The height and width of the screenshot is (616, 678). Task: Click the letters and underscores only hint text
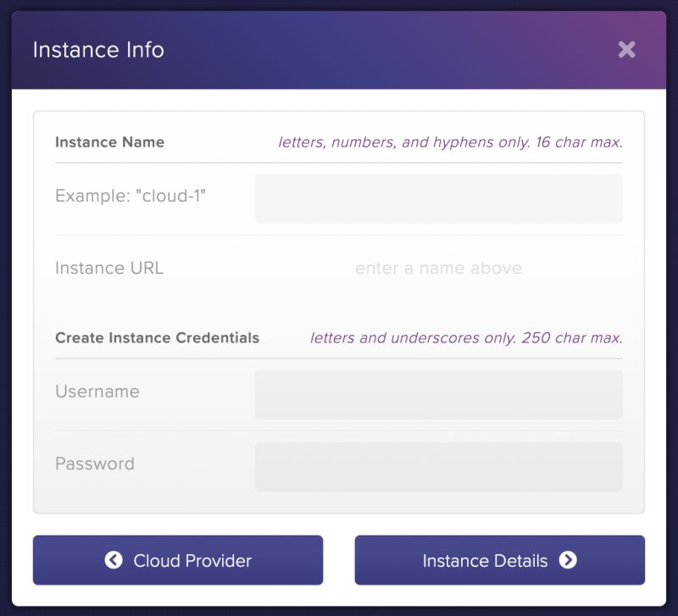click(x=469, y=337)
